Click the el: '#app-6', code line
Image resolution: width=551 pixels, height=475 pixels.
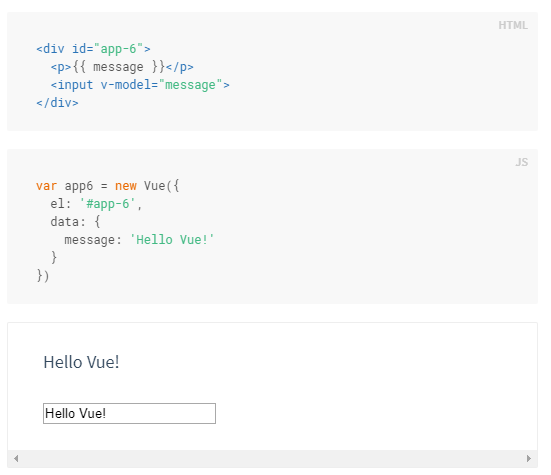(96, 204)
